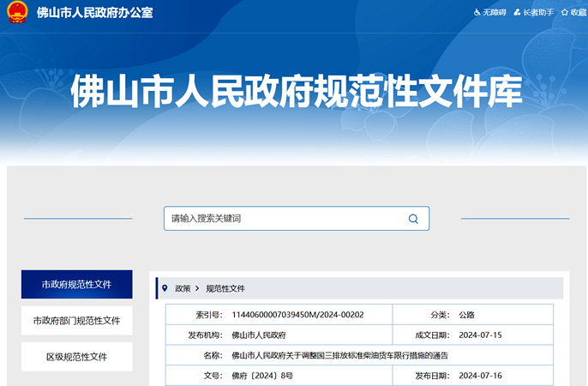
Task: Open 无障碍 accessibility mode link
Action: tap(490, 12)
